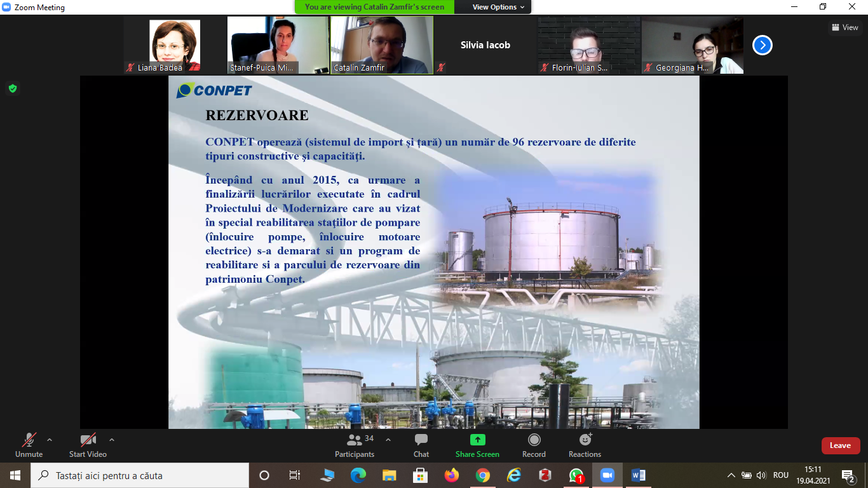Select Florin-Iulian video thumbnail
The image size is (868, 488).
pos(589,45)
